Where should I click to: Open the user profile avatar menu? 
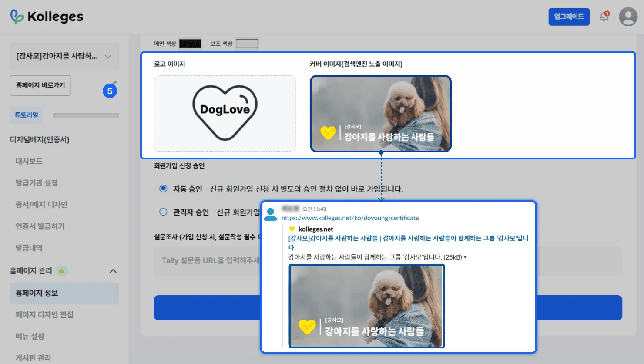(x=628, y=17)
